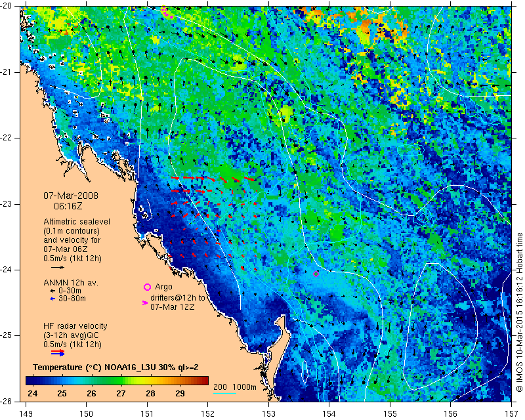
Task: Click the '200 1000m' isobath label
Action: coord(235,387)
